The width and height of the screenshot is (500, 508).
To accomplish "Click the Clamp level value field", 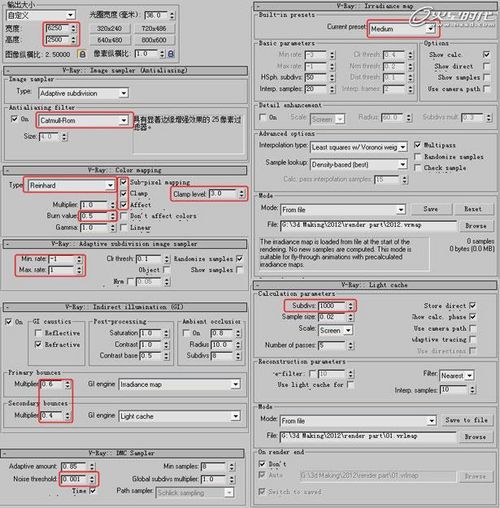I will (223, 194).
